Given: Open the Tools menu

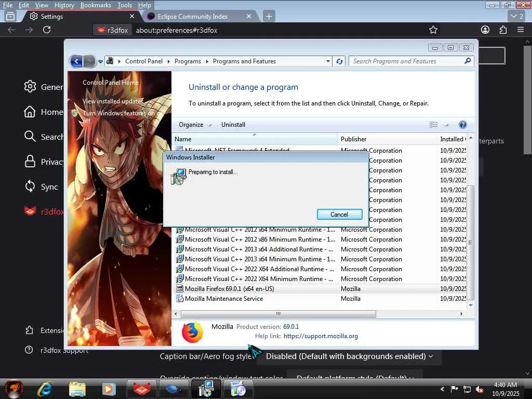Looking at the screenshot, I should pyautogui.click(x=125, y=5).
